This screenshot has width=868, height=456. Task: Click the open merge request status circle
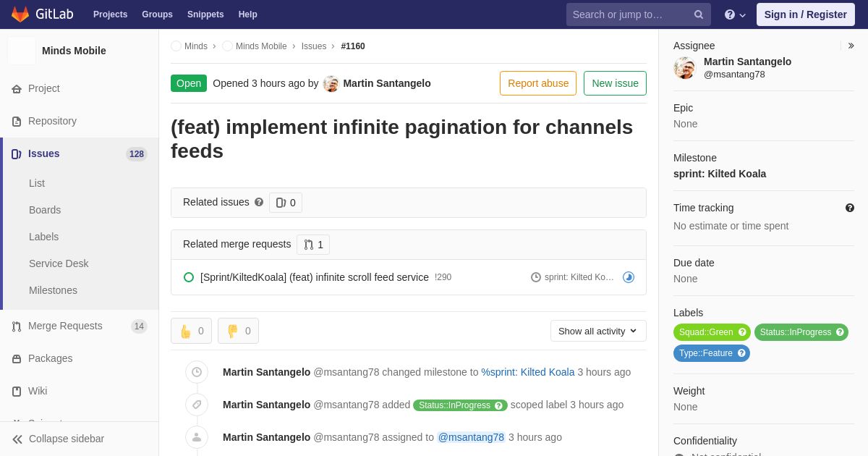[189, 277]
